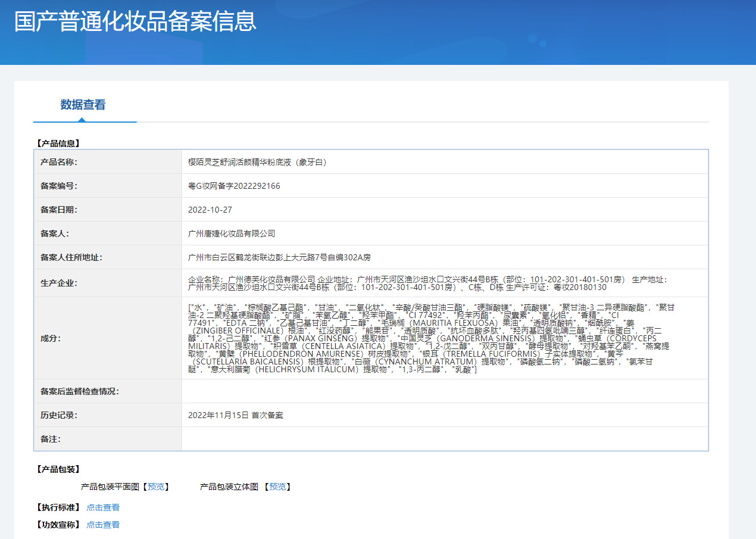Select the 备案人 label cell
The height and width of the screenshot is (539, 756).
point(108,233)
